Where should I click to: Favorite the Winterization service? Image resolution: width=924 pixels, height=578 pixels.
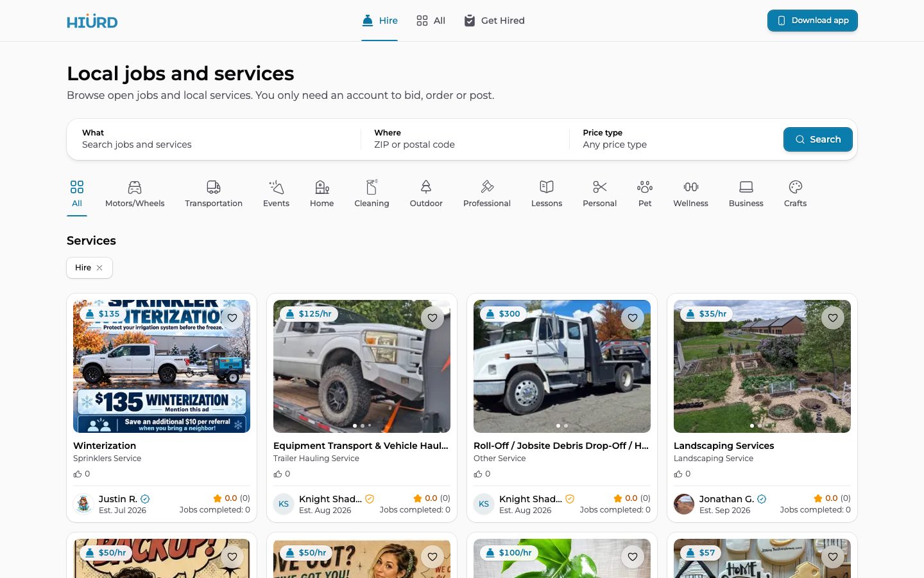coord(232,318)
